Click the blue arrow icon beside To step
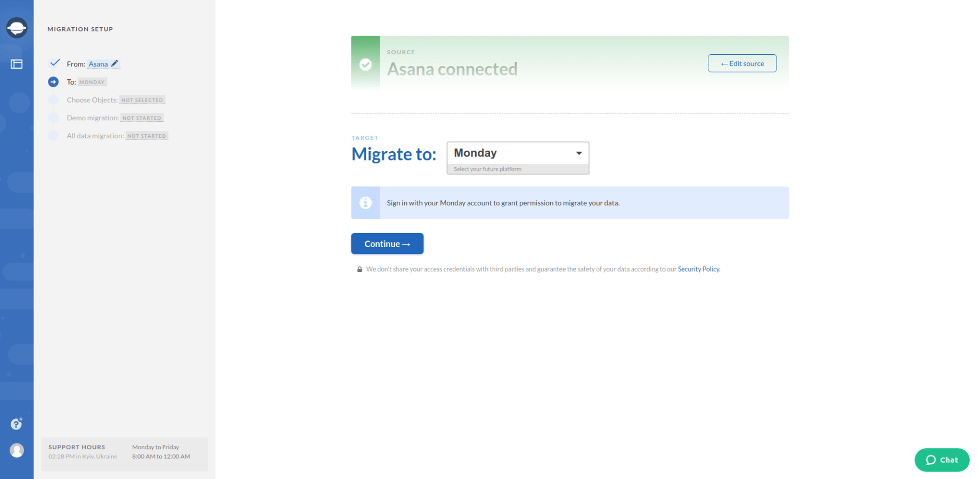 tap(53, 82)
